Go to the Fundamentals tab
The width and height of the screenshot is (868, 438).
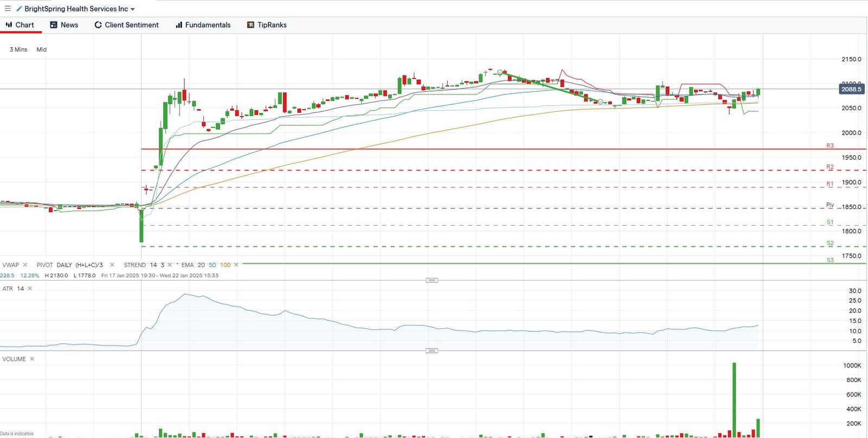203,25
